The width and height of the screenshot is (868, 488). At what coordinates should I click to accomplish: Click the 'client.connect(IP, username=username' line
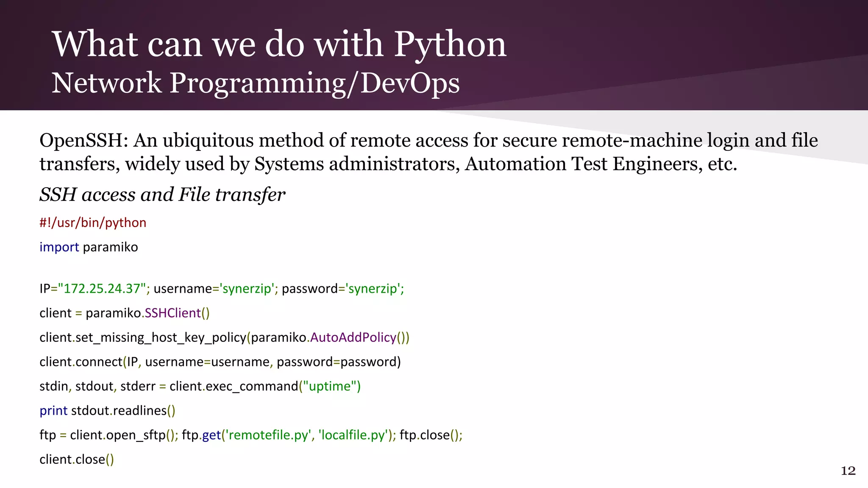[220, 362]
